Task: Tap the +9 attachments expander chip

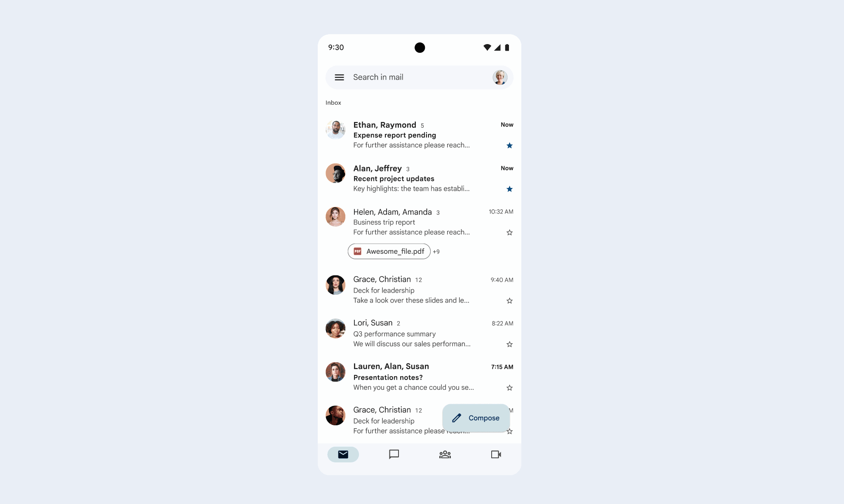Action: 436,251
